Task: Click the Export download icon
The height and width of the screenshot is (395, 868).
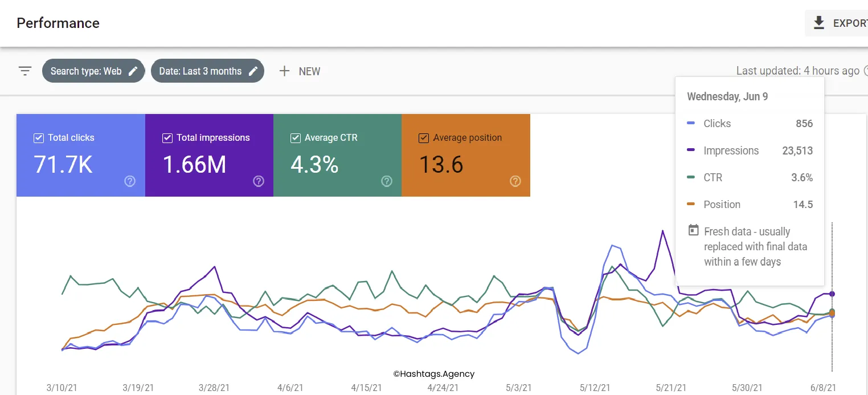Action: (819, 23)
